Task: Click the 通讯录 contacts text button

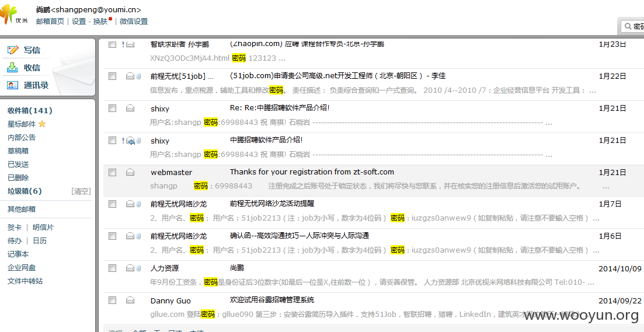Action: [x=36, y=85]
